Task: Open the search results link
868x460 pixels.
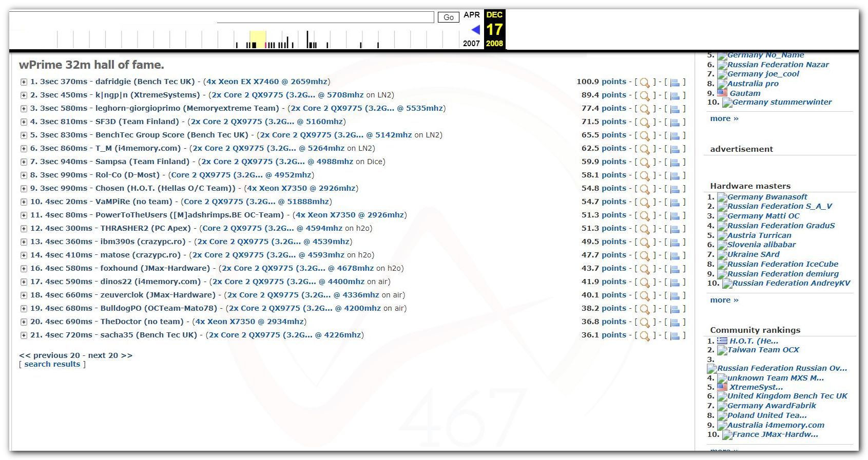Action: point(52,364)
